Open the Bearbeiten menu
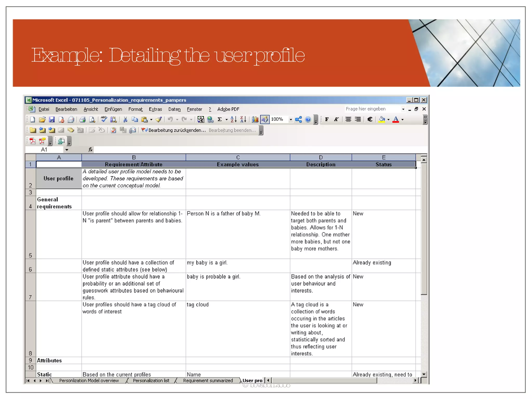Image resolution: width=532 pixels, height=399 pixels. click(x=66, y=109)
